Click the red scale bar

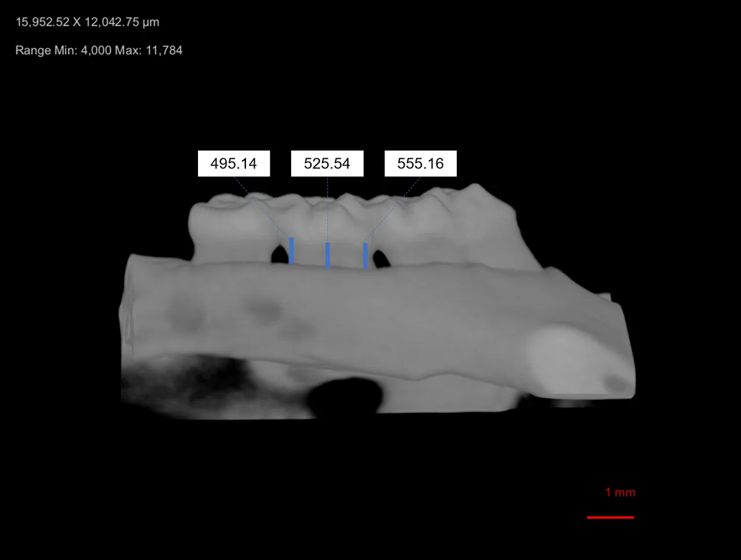tap(610, 517)
